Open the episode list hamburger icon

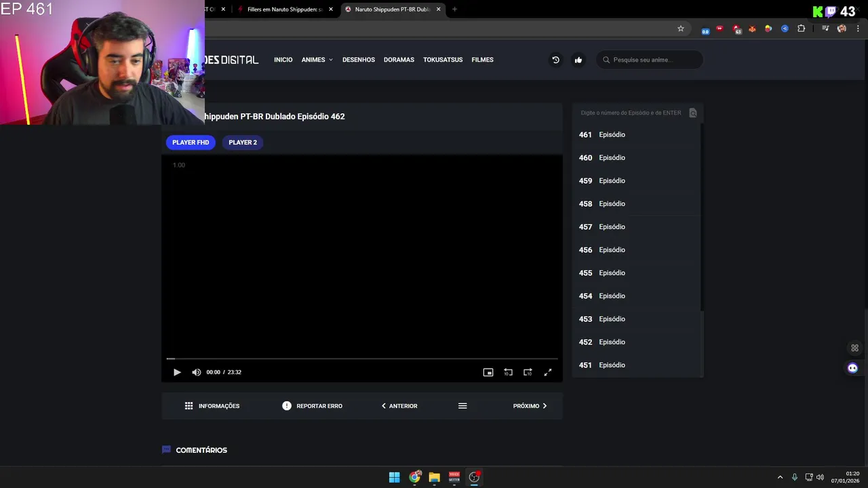point(462,406)
